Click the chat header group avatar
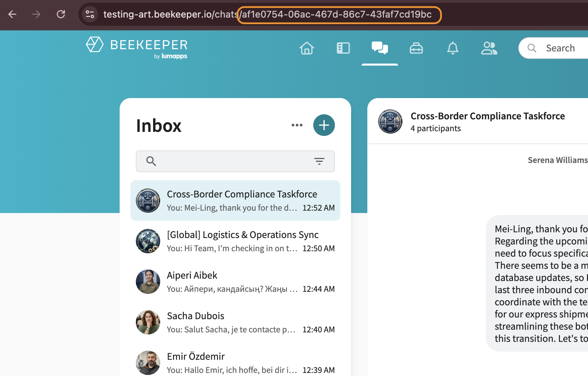This screenshot has width=588, height=376. (x=390, y=121)
